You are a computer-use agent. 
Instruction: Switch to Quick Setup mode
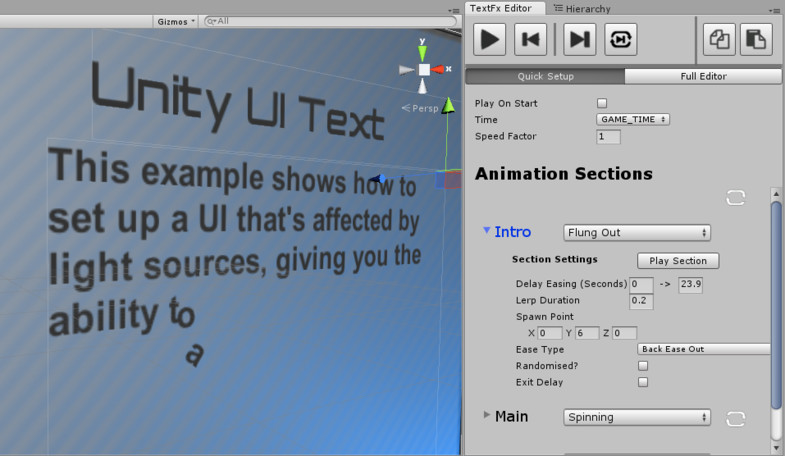tap(545, 76)
